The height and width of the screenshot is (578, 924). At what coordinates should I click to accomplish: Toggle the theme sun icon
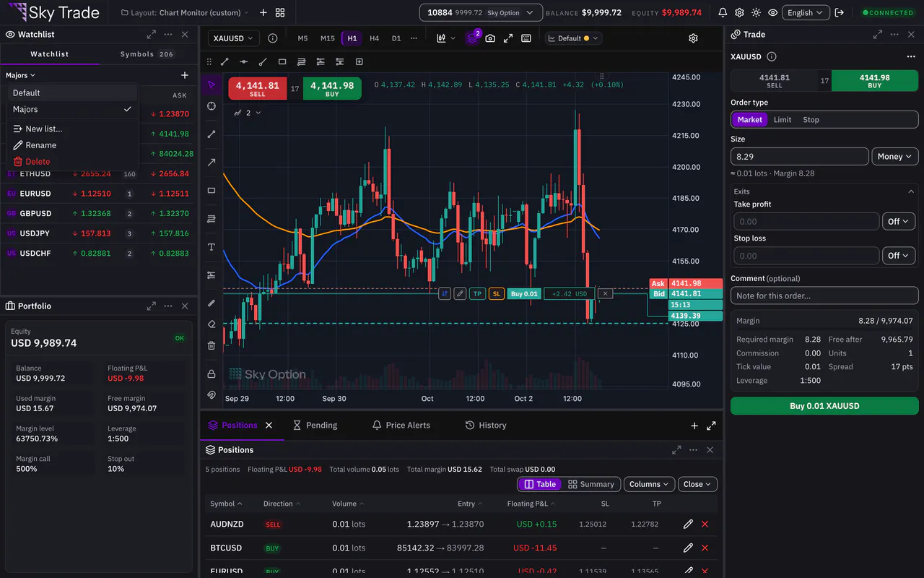756,12
